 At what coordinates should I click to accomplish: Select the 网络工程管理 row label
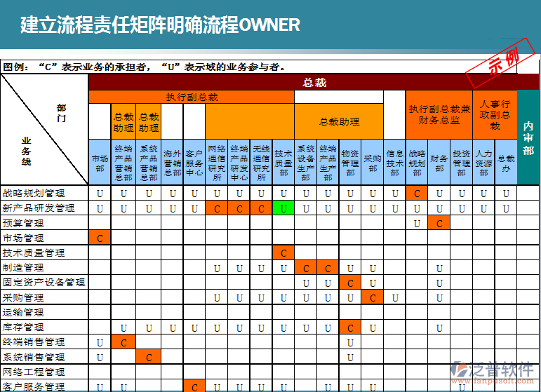34,372
